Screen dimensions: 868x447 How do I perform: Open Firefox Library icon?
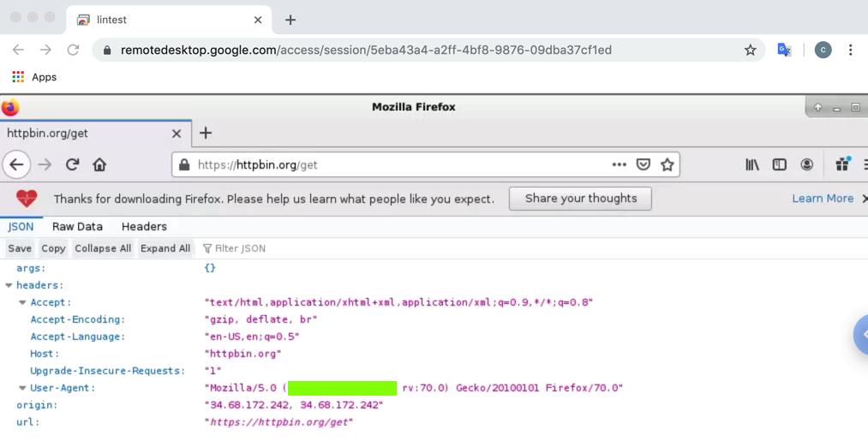(751, 164)
